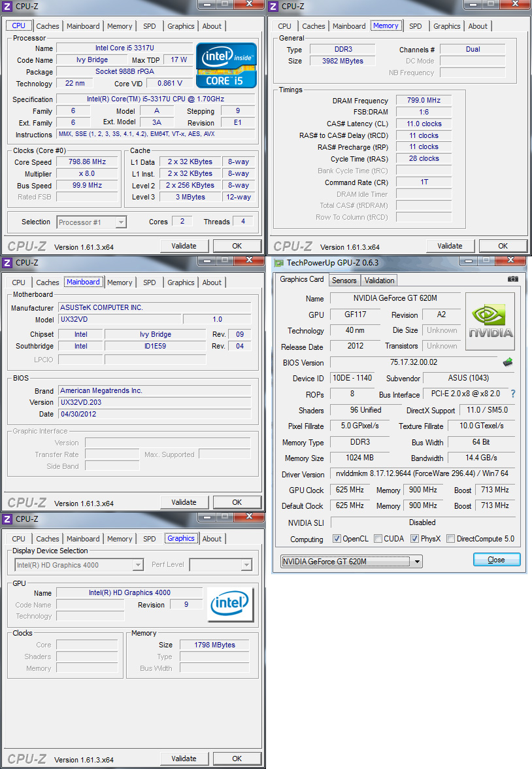Image resolution: width=532 pixels, height=769 pixels.
Task: Click the Driver Version field in GPU-Z
Action: tap(423, 473)
